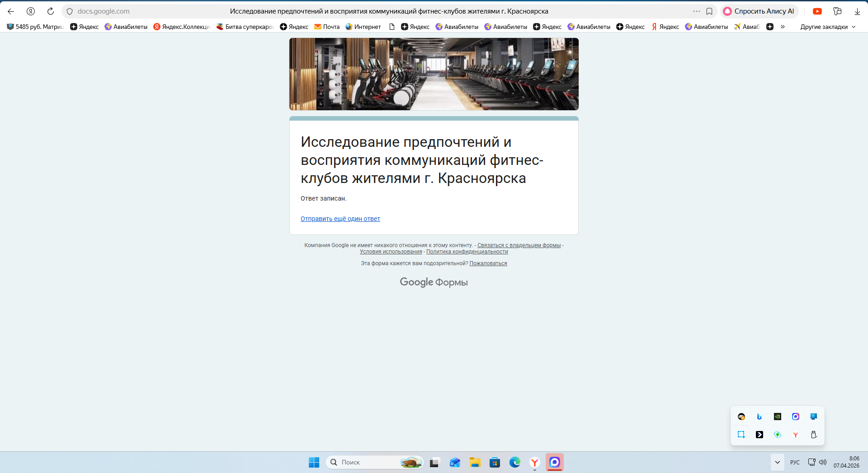This screenshot has width=868, height=473.
Task: Open File Explorer from the taskbar
Action: 475,462
